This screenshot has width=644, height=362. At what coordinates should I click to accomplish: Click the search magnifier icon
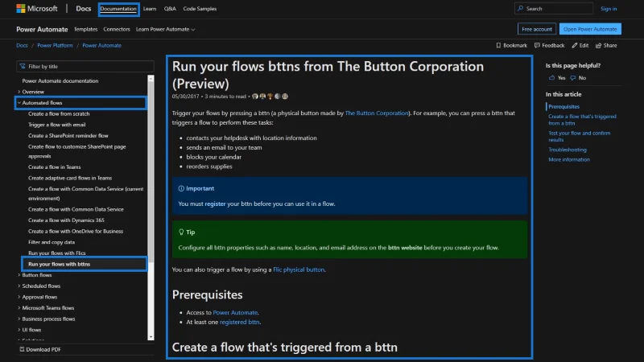click(521, 9)
